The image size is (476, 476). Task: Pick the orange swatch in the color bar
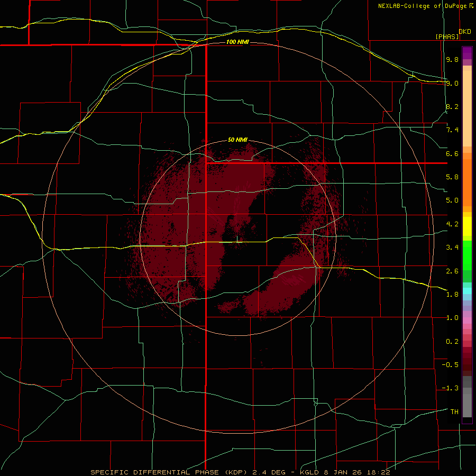(x=467, y=183)
